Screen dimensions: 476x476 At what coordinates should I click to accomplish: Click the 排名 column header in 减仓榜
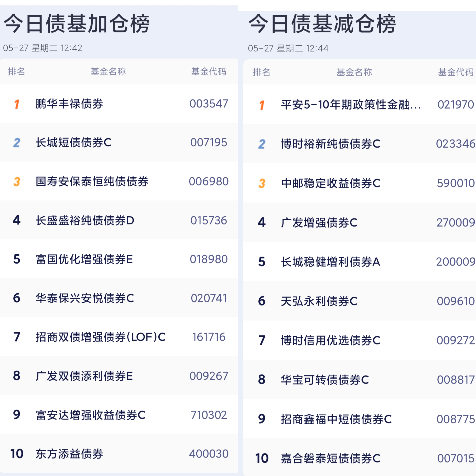click(262, 72)
